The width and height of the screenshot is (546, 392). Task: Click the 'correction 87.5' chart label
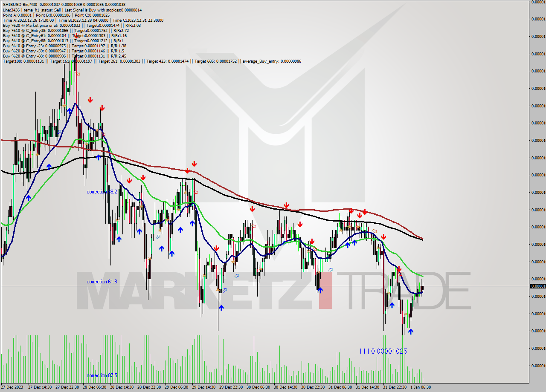point(102,375)
